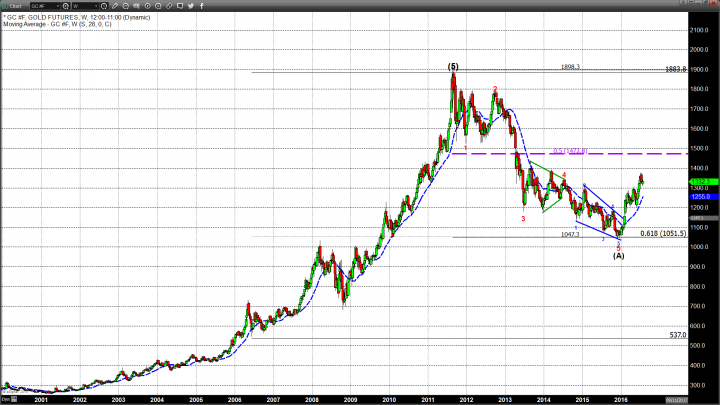Click the chat bubble icon in toolbar

[x=180, y=6]
